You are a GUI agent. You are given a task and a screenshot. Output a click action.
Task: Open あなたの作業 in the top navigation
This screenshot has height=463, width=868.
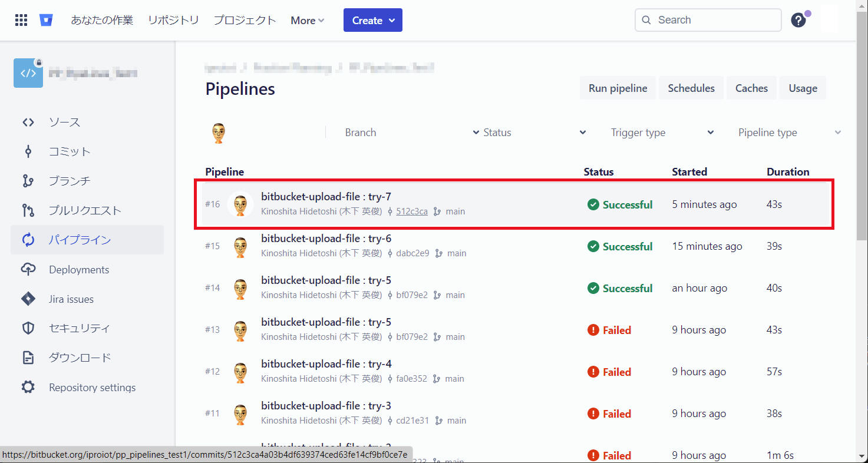click(x=102, y=20)
